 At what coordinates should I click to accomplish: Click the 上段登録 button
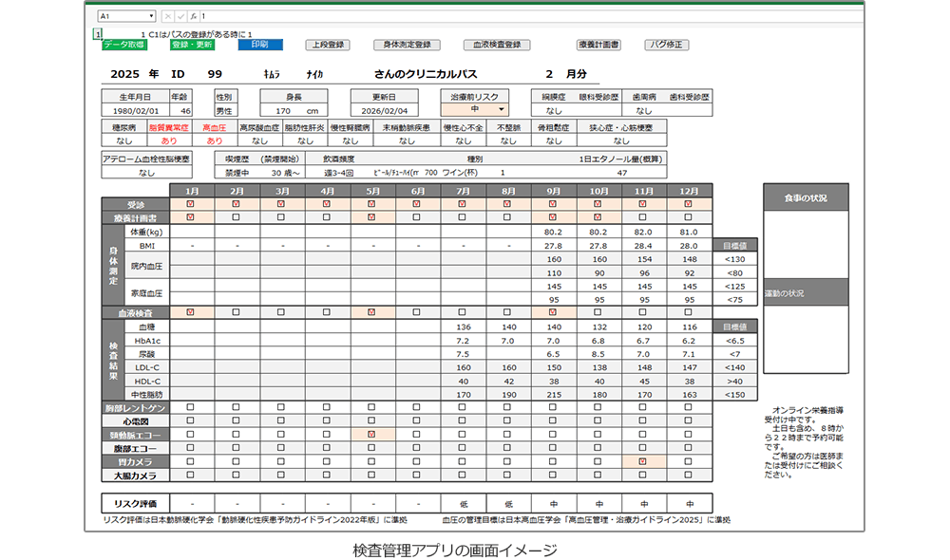tap(328, 45)
